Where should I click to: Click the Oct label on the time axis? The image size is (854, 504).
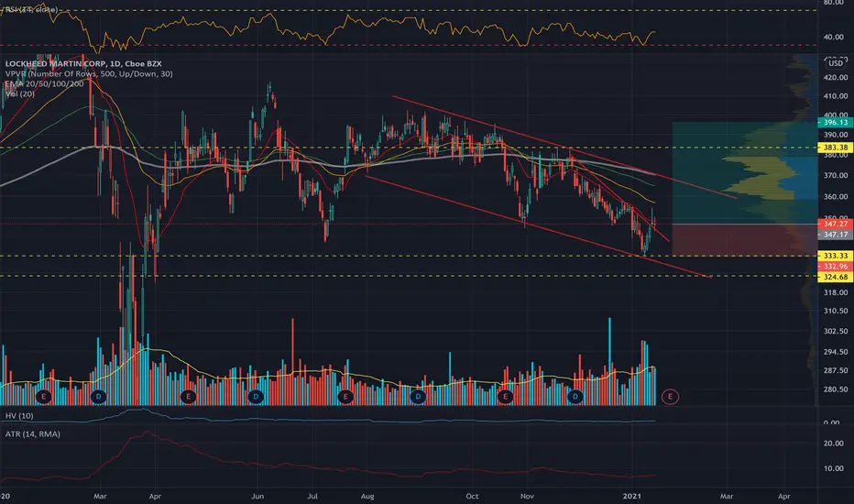(472, 497)
